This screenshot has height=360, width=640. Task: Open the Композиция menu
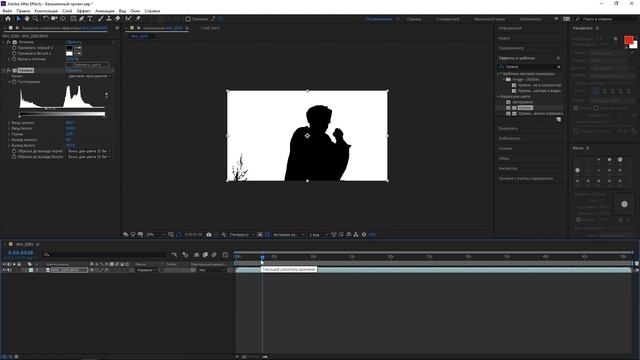pos(46,11)
